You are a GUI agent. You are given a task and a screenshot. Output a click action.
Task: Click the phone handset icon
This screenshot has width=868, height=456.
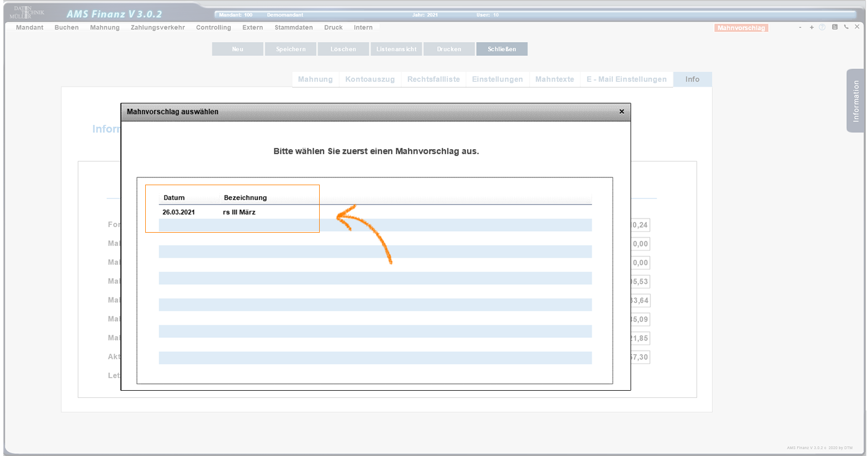846,27
